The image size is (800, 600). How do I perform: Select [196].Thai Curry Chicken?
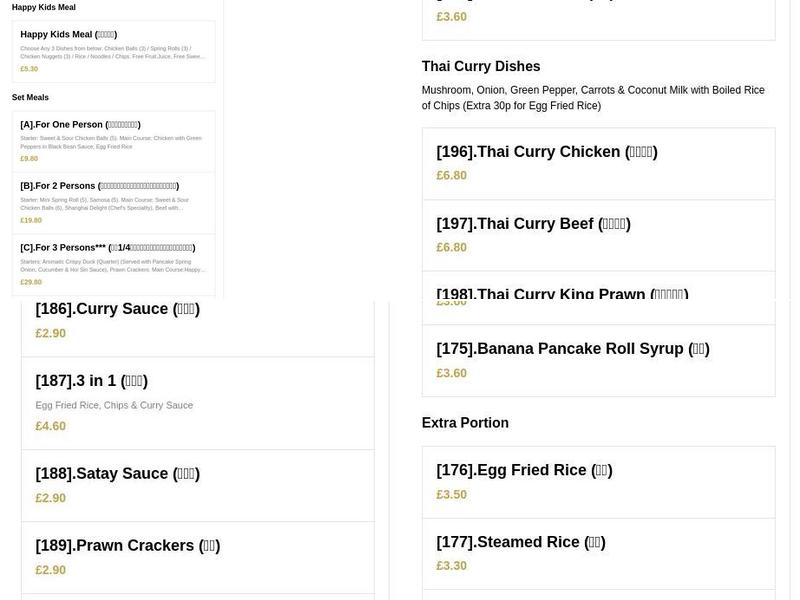pyautogui.click(x=546, y=152)
